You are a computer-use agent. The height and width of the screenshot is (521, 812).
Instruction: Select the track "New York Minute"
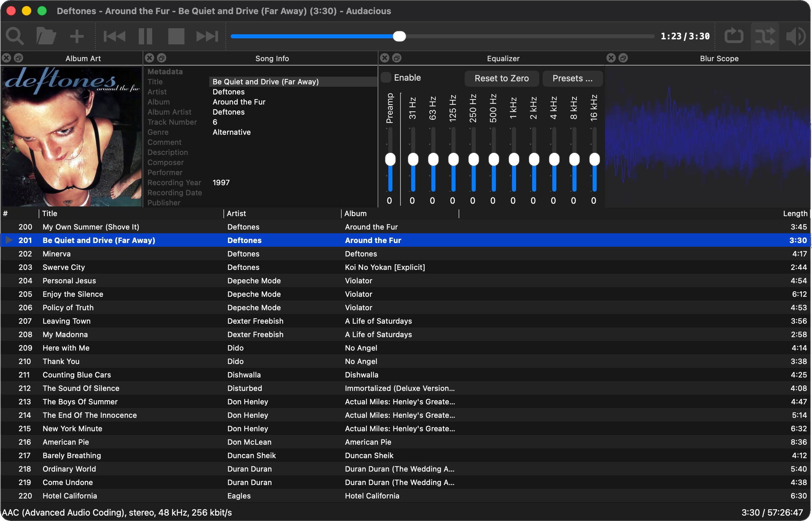click(x=405, y=429)
